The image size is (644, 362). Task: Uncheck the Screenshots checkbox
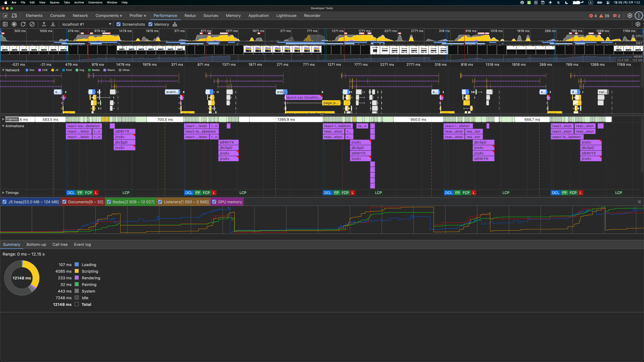point(119,24)
